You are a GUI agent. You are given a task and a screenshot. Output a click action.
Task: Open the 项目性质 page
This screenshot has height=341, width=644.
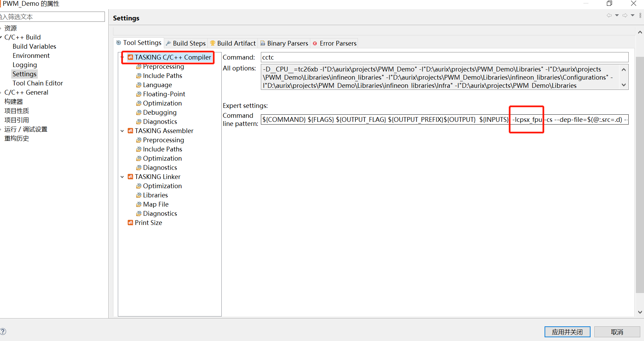click(x=17, y=111)
